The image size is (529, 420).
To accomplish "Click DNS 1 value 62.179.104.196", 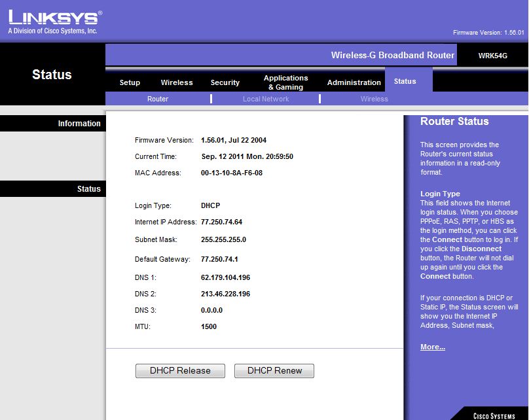I will click(225, 278).
